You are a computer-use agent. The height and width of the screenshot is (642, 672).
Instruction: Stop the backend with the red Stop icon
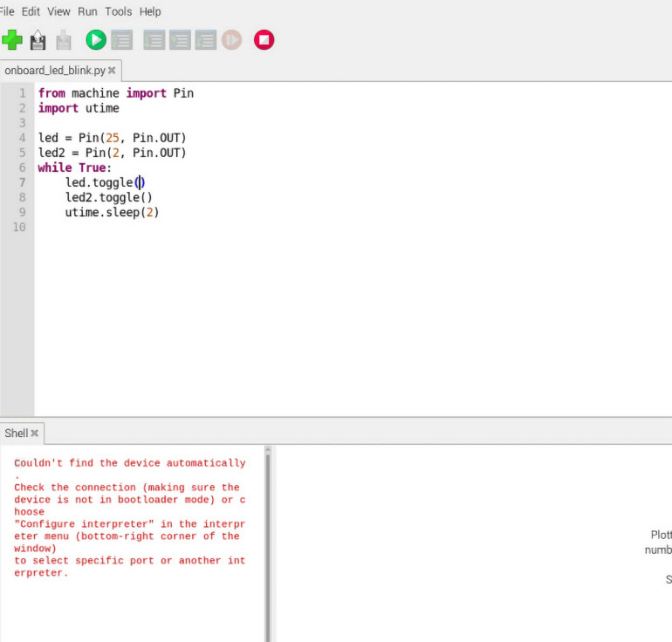click(x=264, y=40)
